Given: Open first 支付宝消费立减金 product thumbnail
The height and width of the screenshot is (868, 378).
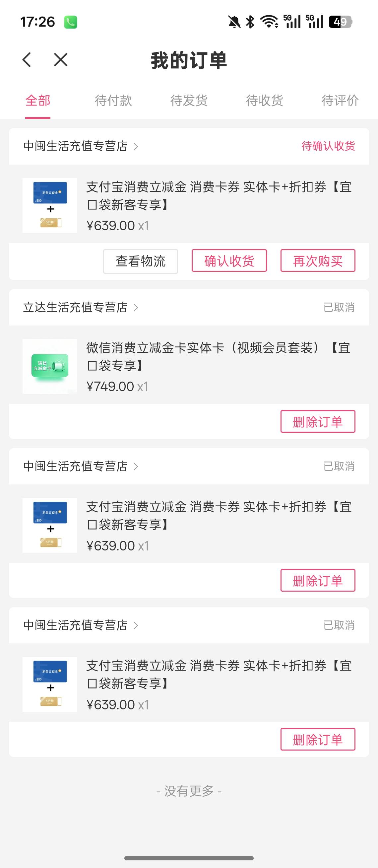Looking at the screenshot, I should pos(50,205).
